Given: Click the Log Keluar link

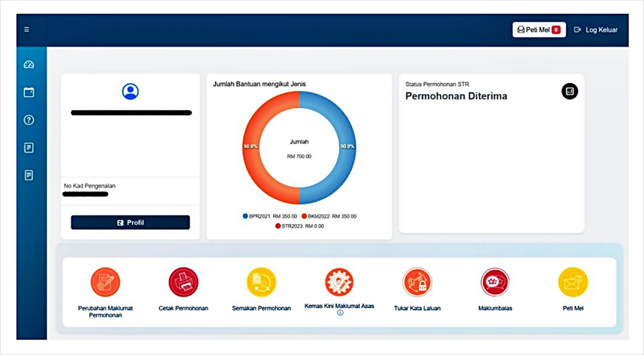Looking at the screenshot, I should click(x=596, y=30).
